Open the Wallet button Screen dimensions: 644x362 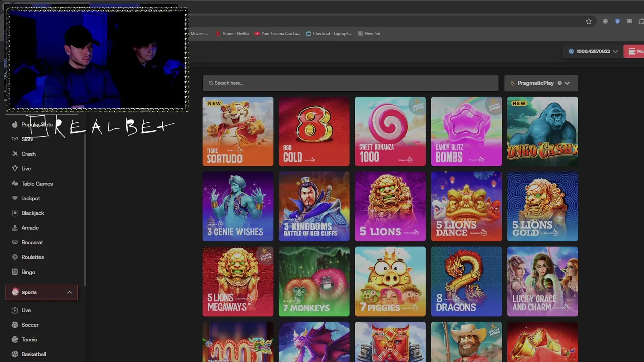tap(634, 51)
